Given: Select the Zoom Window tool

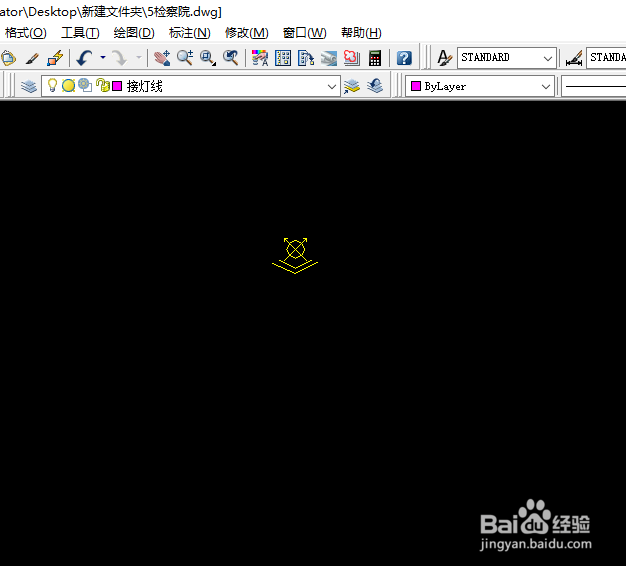Looking at the screenshot, I should [208, 58].
